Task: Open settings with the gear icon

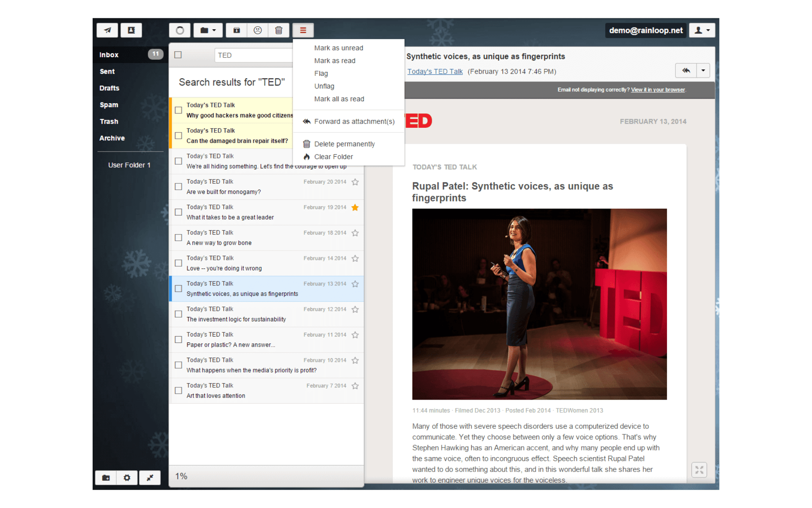Action: 127,478
